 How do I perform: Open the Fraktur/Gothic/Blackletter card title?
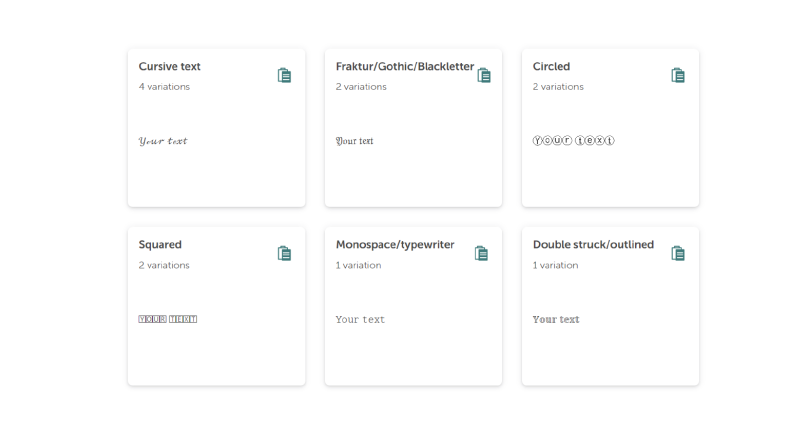click(405, 66)
